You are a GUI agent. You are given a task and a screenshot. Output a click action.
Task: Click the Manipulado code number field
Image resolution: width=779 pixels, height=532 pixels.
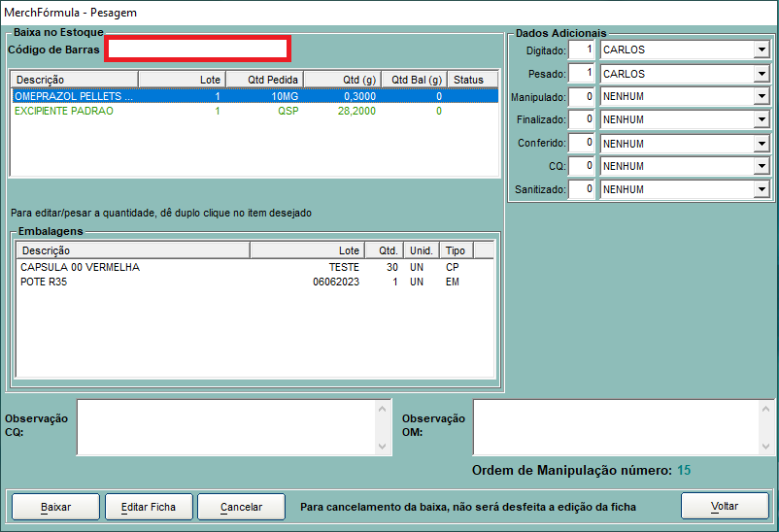[582, 96]
